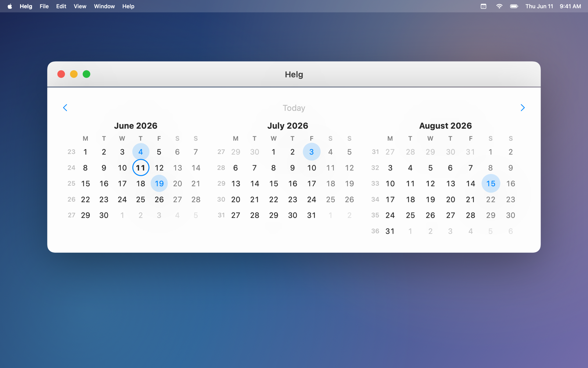Open the View menu
The image size is (588, 368).
click(x=80, y=6)
